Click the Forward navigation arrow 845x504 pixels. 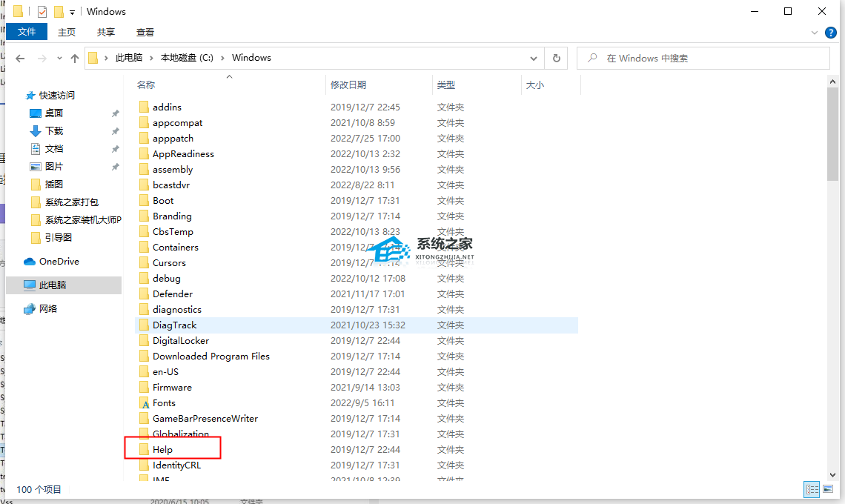click(x=42, y=59)
